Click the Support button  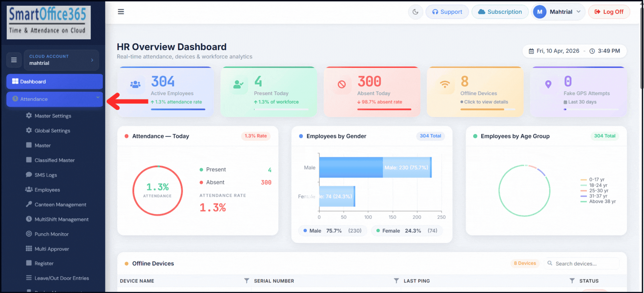tap(447, 12)
